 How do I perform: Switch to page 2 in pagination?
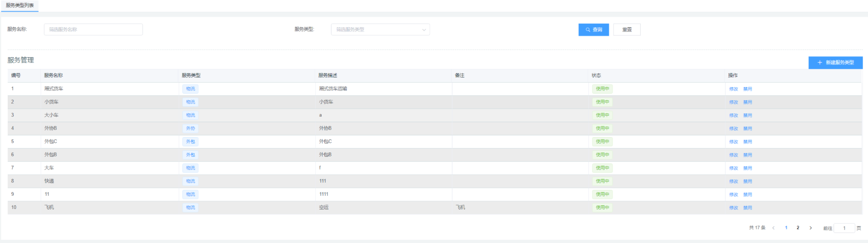tap(798, 228)
